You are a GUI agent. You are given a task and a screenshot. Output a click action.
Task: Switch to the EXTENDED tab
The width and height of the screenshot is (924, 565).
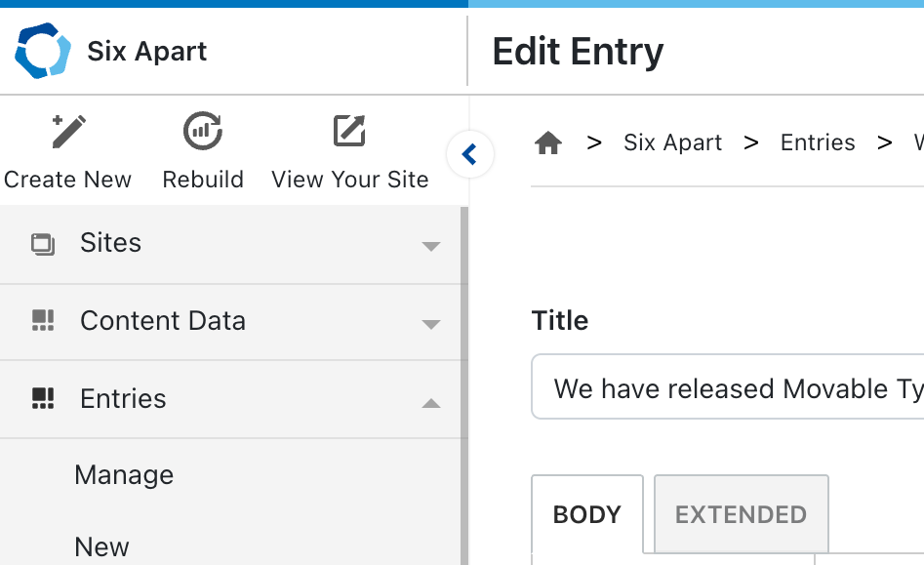tap(741, 514)
